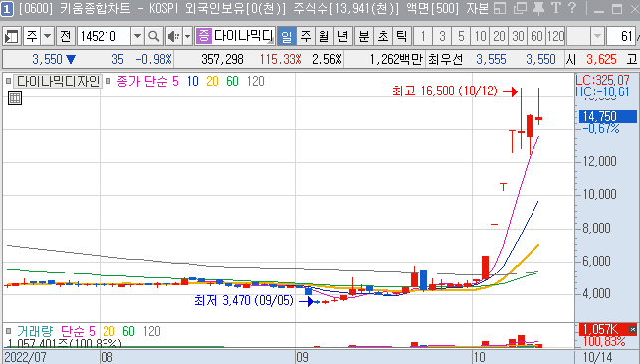Click the current price 3,550 in quote bar
This screenshot has width=640, height=364.
pyautogui.click(x=48, y=59)
